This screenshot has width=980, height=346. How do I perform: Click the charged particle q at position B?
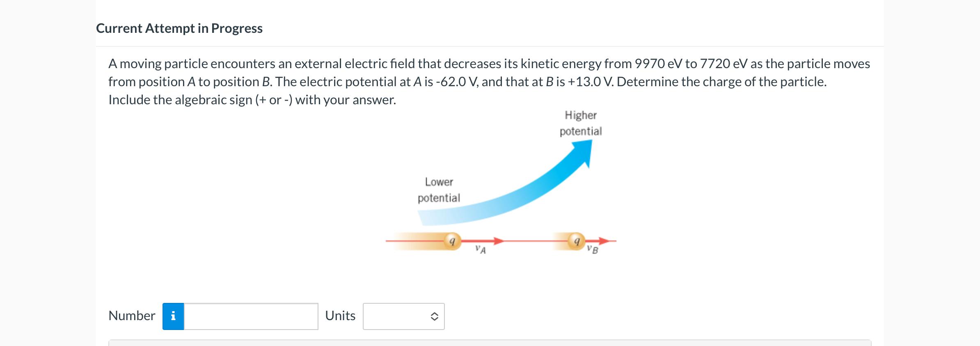click(x=576, y=240)
